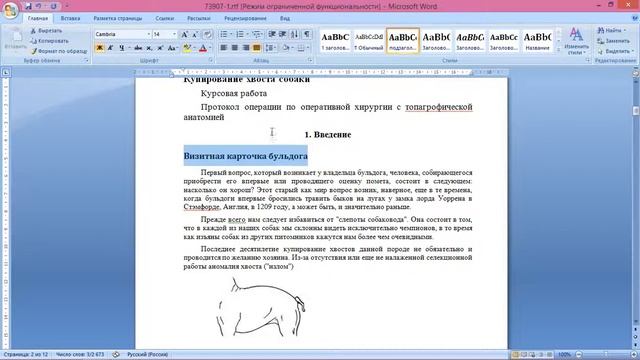Switch to the Ссылки tab
This screenshot has height=360, width=640.
coord(164,18)
